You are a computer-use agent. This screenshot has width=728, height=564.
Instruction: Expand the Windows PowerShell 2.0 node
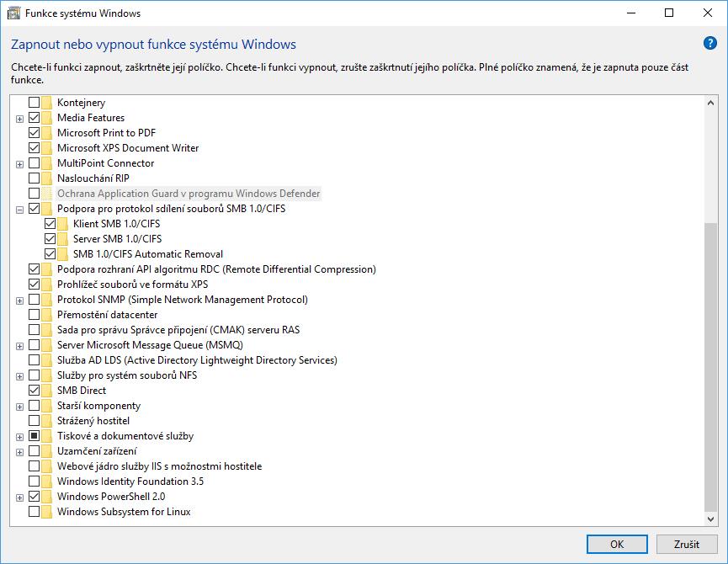19,497
